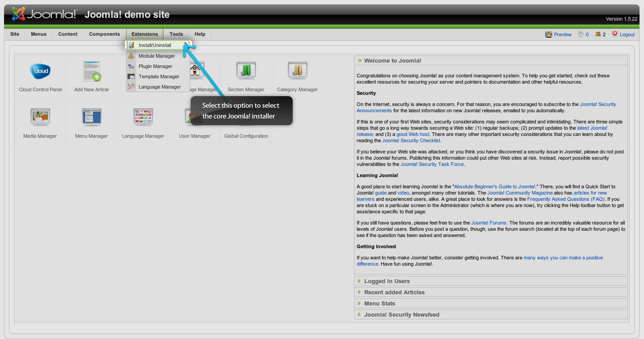Open the Help menu
644x339 pixels.
pyautogui.click(x=200, y=34)
